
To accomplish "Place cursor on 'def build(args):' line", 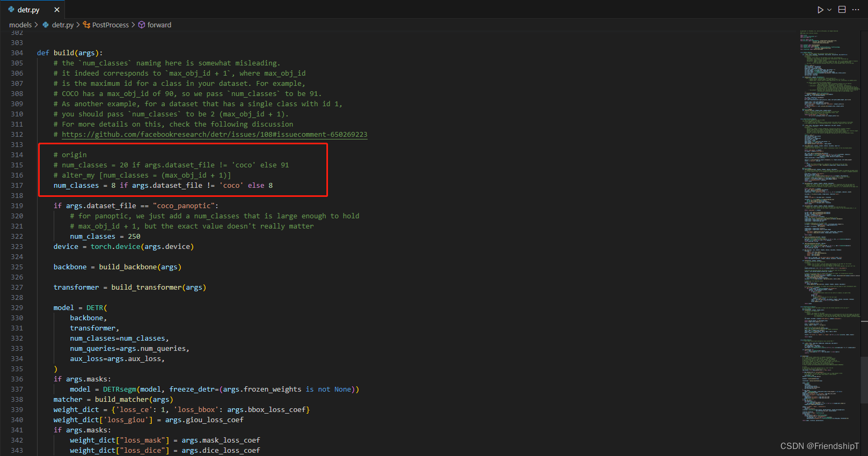I will coord(70,53).
